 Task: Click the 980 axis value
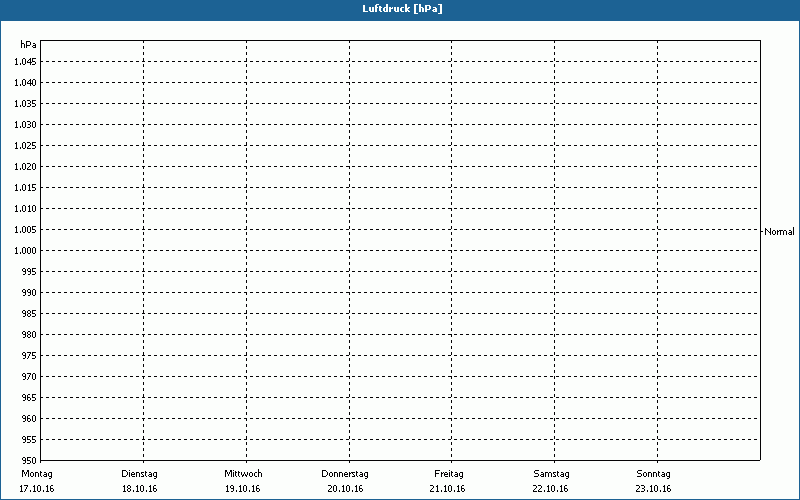pos(29,335)
